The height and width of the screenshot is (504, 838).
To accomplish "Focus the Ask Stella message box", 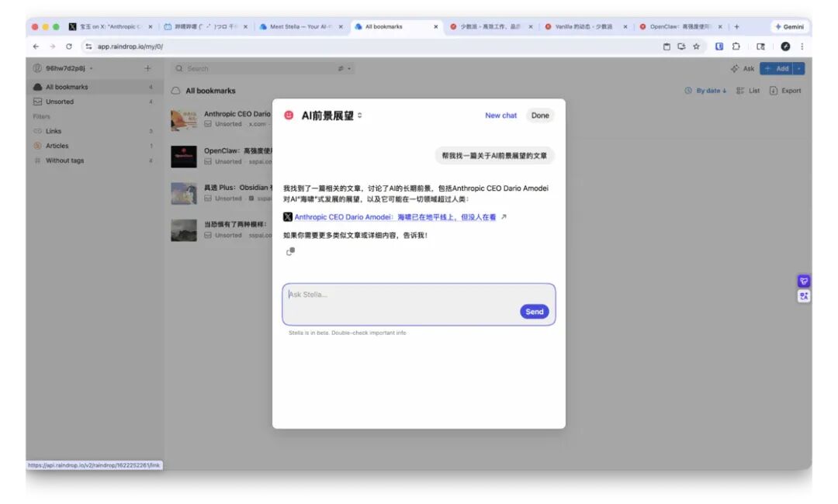I will tap(418, 304).
